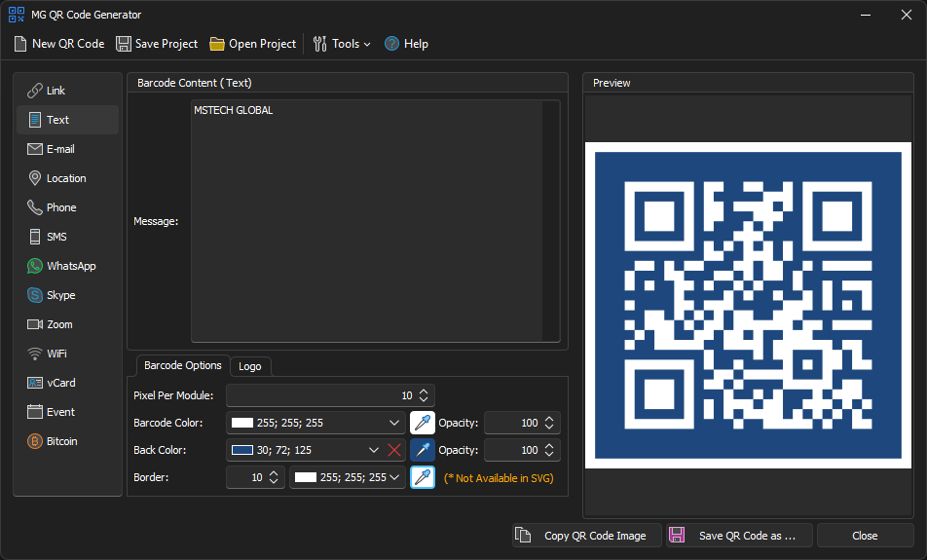Open the Tools dropdown menu
Viewport: 927px width, 560px height.
point(342,44)
